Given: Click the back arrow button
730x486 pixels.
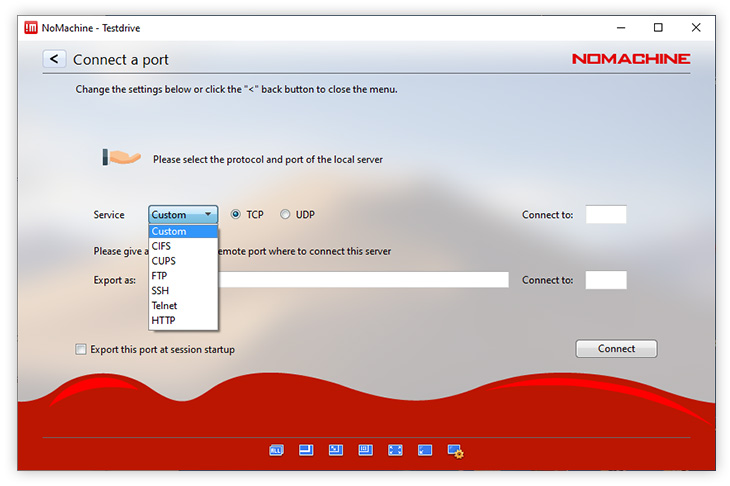Looking at the screenshot, I should [54, 59].
